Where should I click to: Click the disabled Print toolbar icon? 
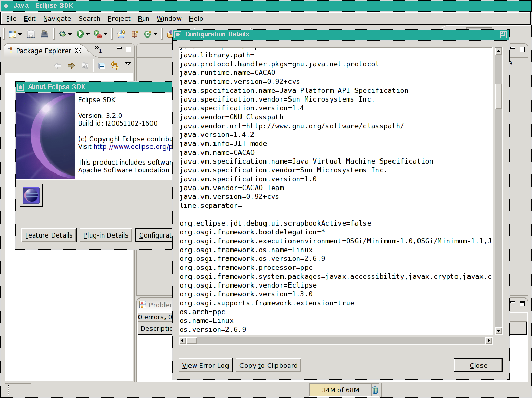tap(44, 34)
